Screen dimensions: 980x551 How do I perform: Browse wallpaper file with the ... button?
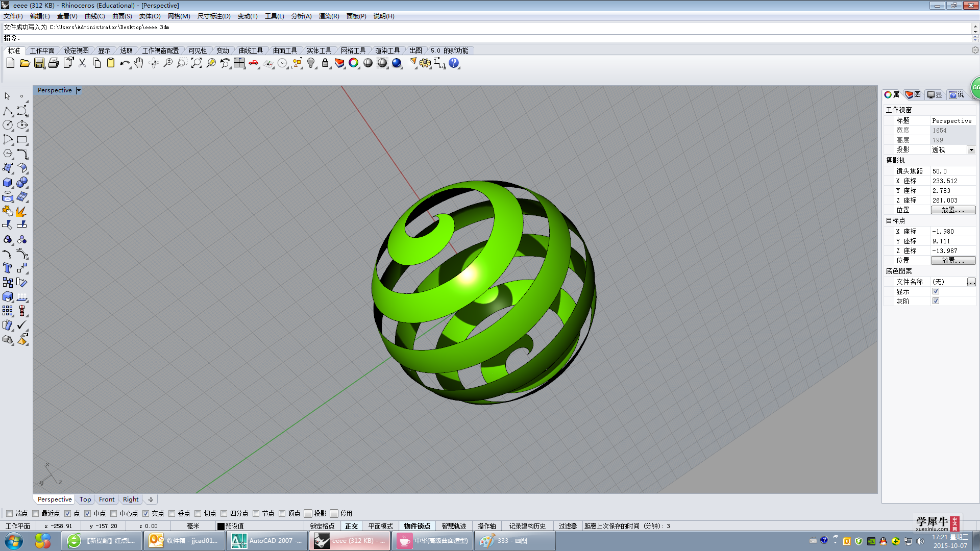(x=971, y=282)
